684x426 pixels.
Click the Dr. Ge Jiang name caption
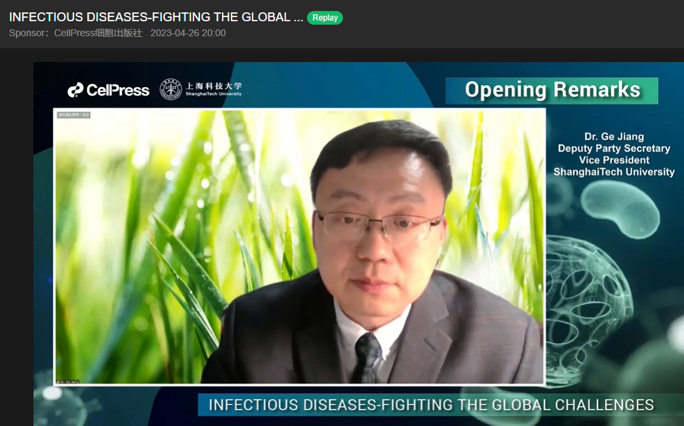tap(614, 136)
